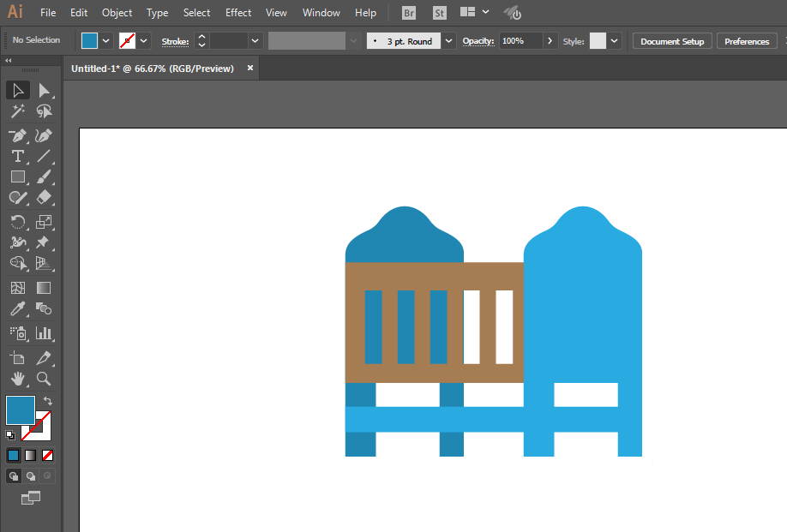Screen dimensions: 787x532
Task: Choose the Zoom magnifier tool
Action: [44, 379]
